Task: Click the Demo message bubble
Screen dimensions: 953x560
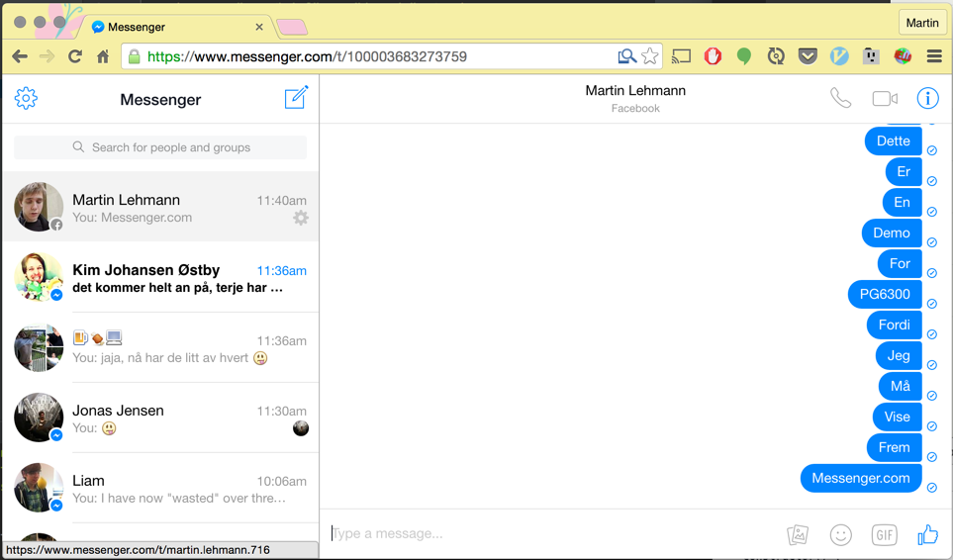Action: coord(892,233)
